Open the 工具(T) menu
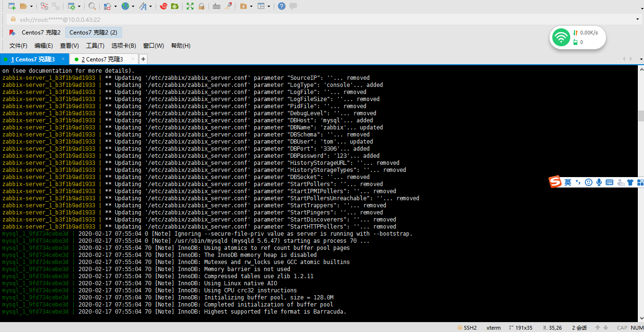The height and width of the screenshot is (332, 644). (95, 46)
